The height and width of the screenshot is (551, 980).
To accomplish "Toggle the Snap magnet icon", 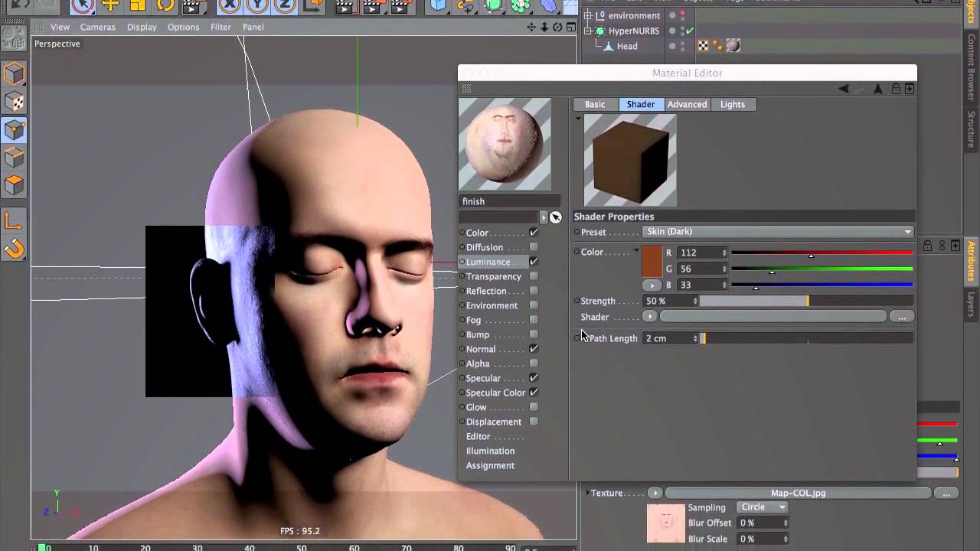I will tap(14, 249).
